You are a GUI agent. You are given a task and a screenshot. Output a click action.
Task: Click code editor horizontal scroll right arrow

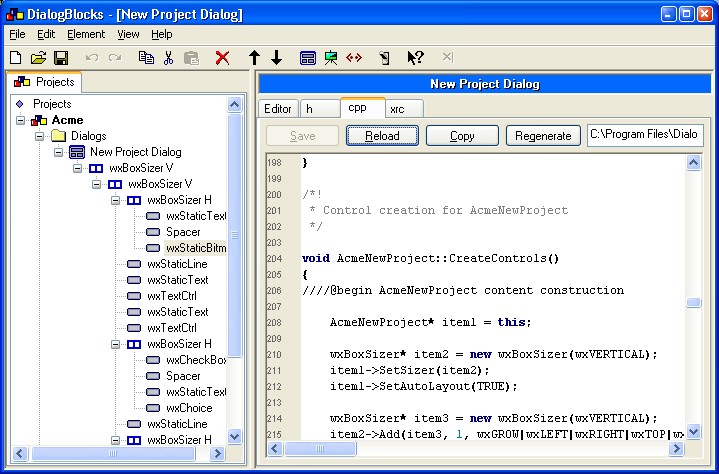(676, 448)
